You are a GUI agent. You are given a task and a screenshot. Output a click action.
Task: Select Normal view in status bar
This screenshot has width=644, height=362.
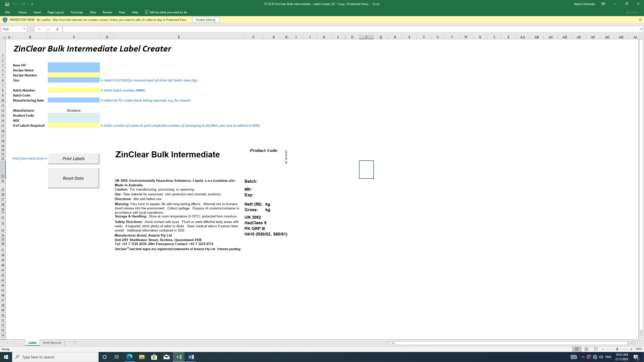pyautogui.click(x=577, y=349)
